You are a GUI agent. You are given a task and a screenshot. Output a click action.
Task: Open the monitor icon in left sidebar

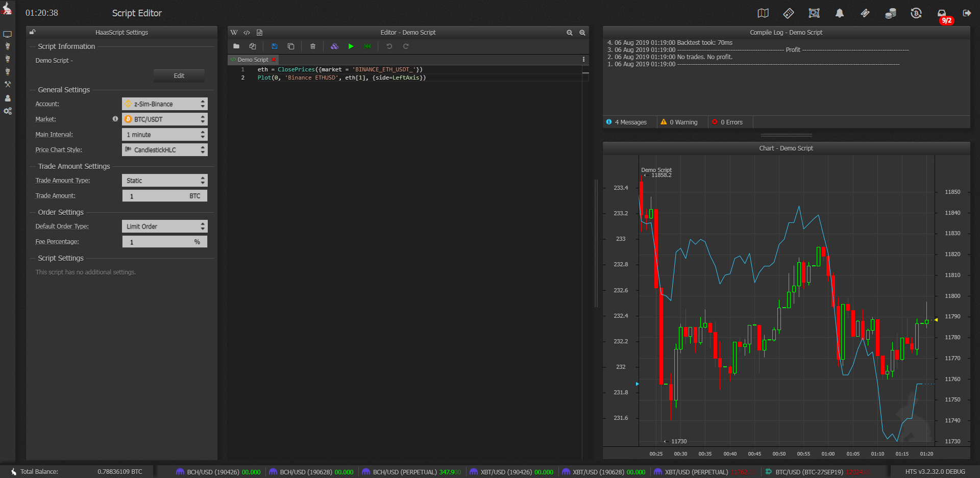8,34
